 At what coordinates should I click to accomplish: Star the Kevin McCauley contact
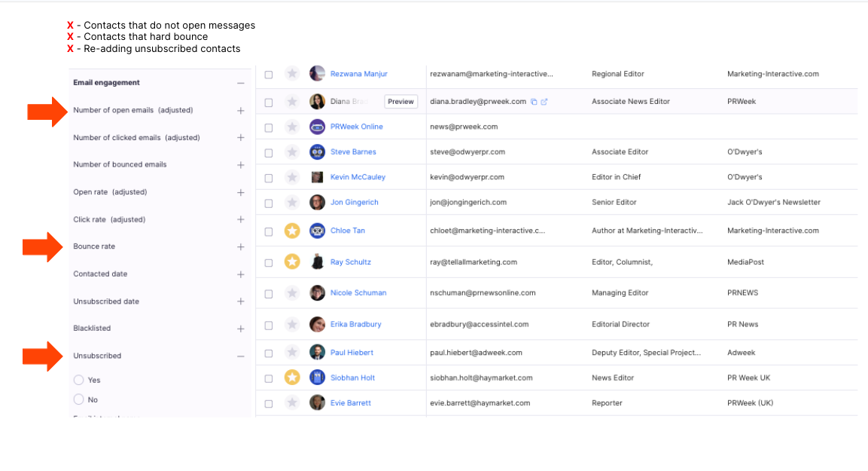(x=292, y=177)
